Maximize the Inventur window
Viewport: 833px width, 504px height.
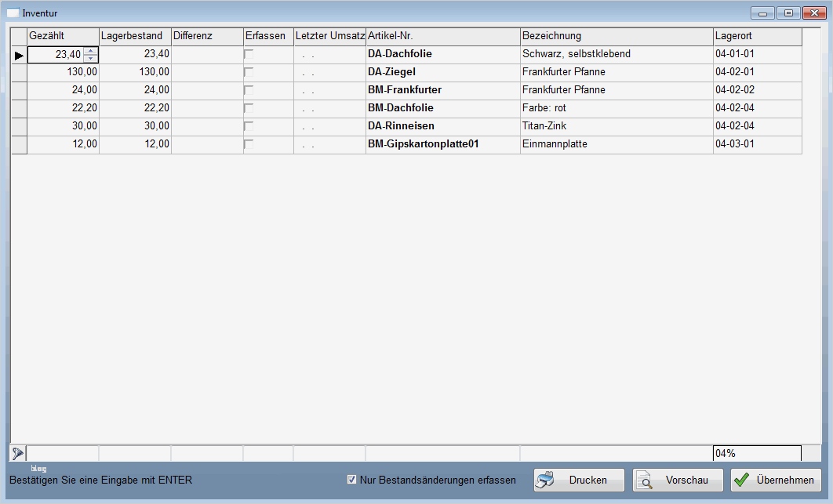pos(788,13)
